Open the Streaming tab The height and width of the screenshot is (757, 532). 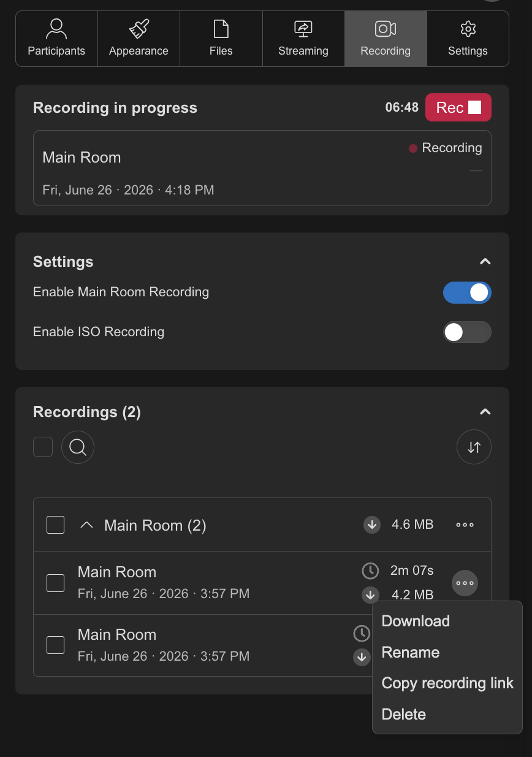(303, 38)
